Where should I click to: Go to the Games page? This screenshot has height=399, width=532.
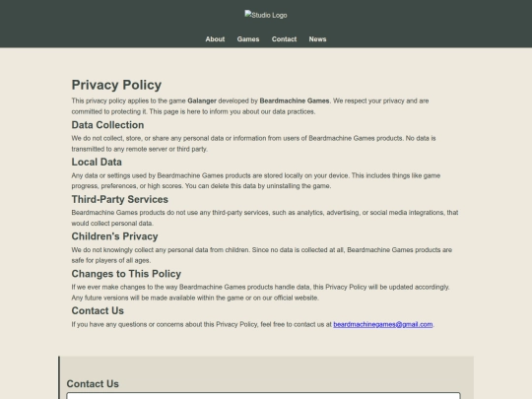[x=248, y=39]
